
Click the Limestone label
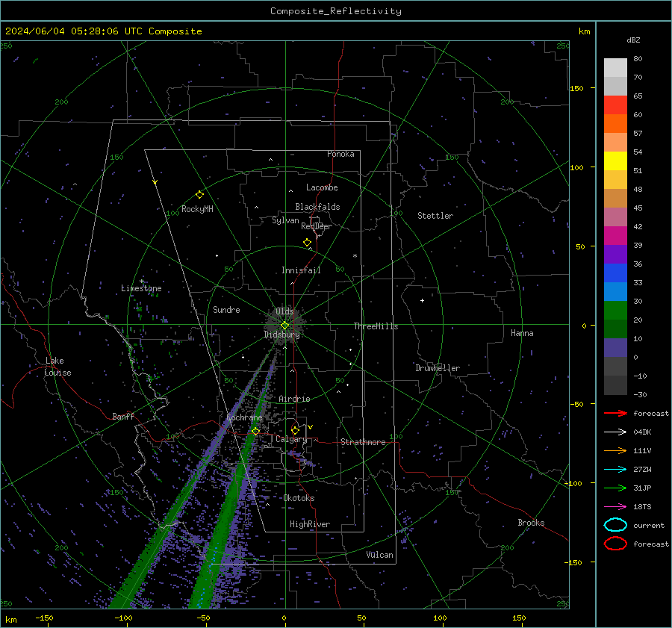pyautogui.click(x=141, y=288)
